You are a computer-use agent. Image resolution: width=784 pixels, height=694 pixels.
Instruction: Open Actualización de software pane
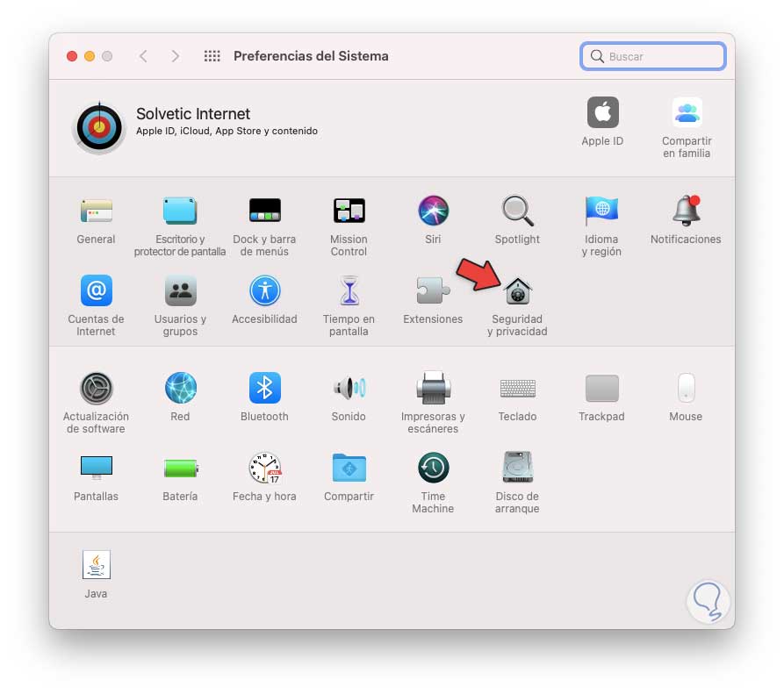(x=96, y=388)
